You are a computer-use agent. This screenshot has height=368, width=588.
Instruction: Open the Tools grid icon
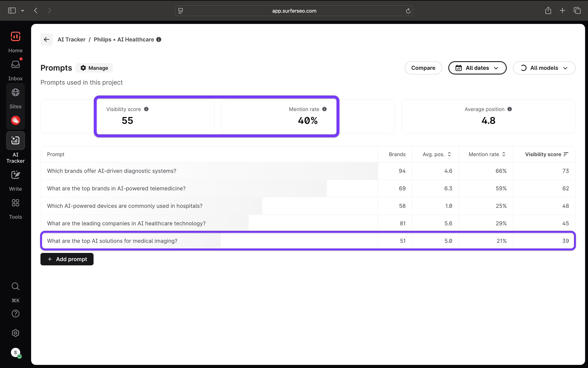tap(15, 203)
